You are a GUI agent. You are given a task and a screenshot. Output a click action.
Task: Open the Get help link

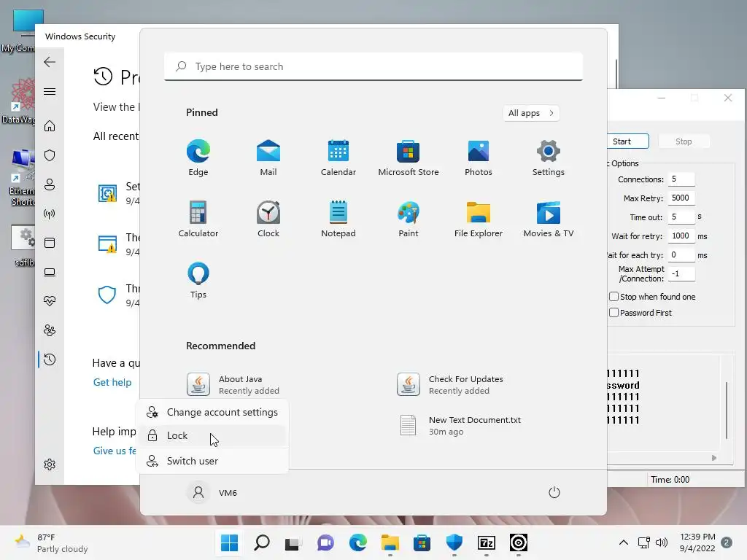click(112, 382)
